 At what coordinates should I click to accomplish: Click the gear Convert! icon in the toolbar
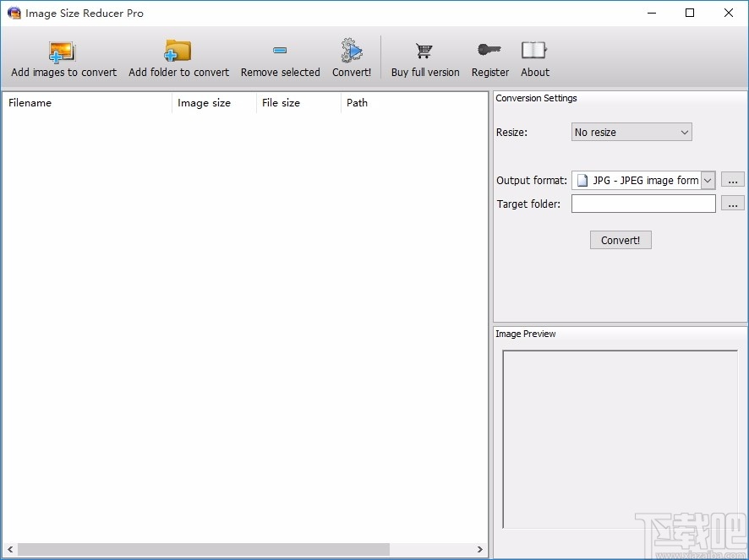point(352,51)
